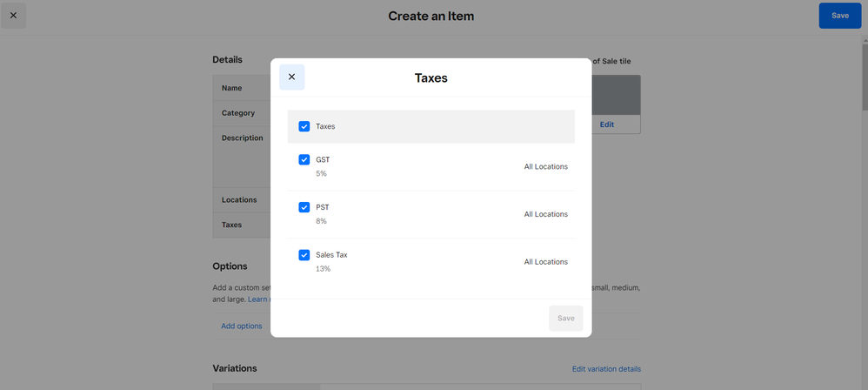Click the Add options link
The height and width of the screenshot is (390, 868).
(241, 326)
